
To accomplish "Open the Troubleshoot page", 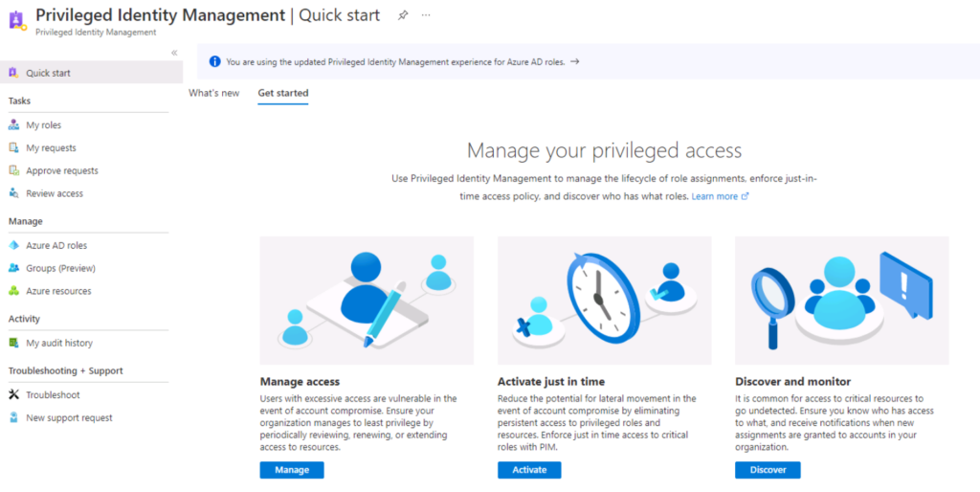I will coord(53,395).
